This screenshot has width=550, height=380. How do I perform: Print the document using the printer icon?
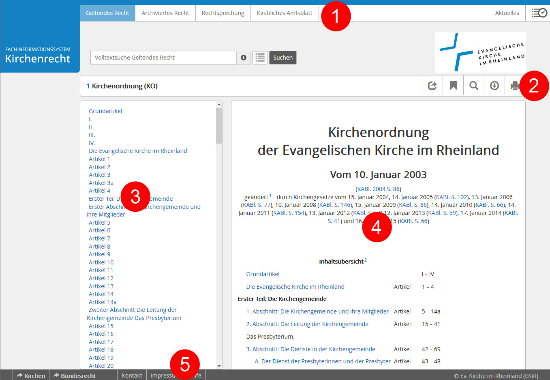(x=515, y=86)
